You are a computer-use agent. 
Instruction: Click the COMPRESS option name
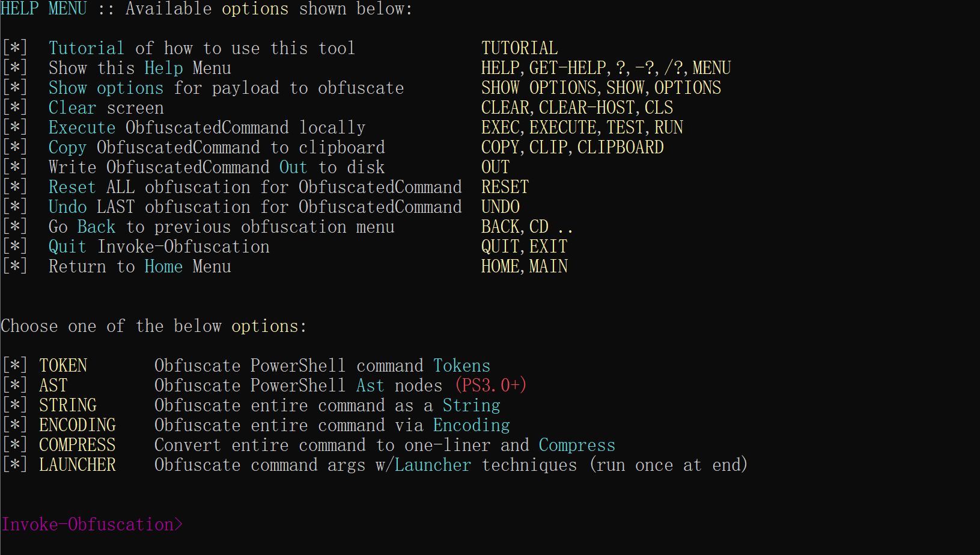pos(78,445)
